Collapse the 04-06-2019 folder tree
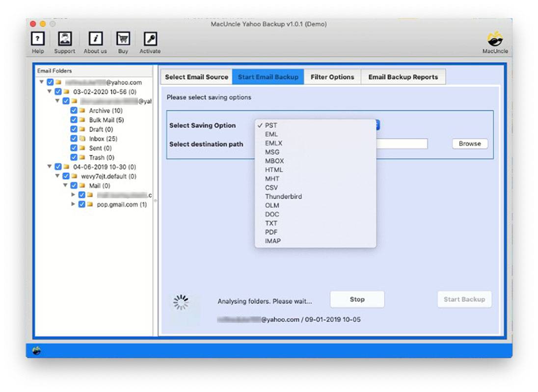Image resolution: width=538 pixels, height=392 pixels. tap(51, 167)
